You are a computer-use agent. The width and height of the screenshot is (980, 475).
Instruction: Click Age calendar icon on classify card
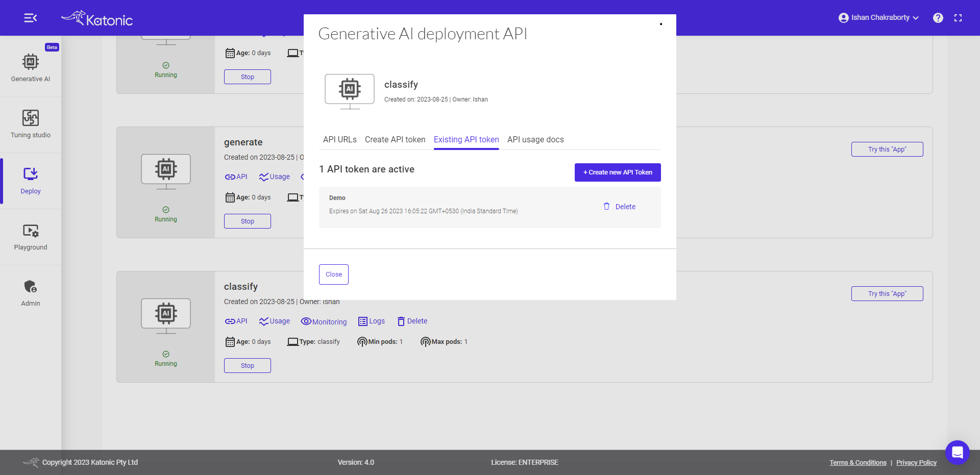point(230,342)
